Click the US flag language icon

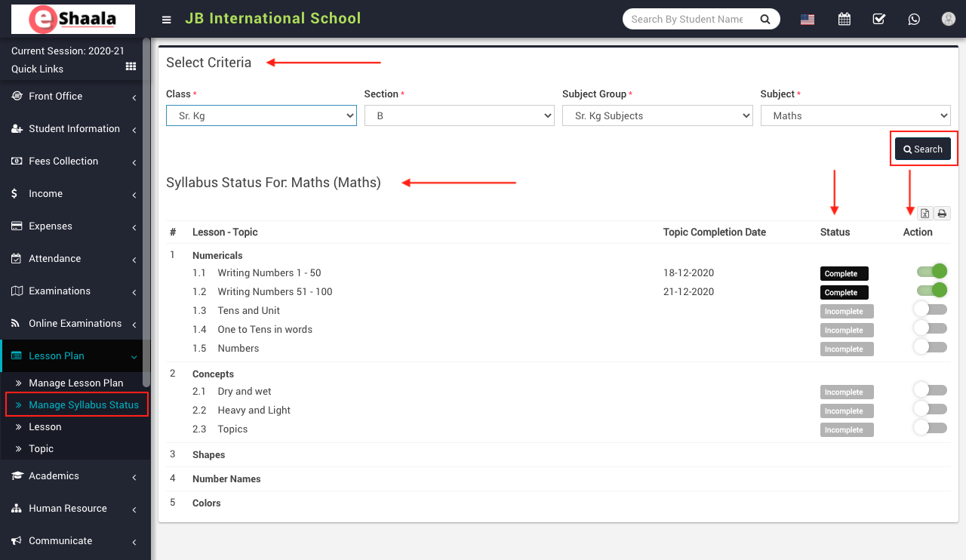tap(808, 20)
